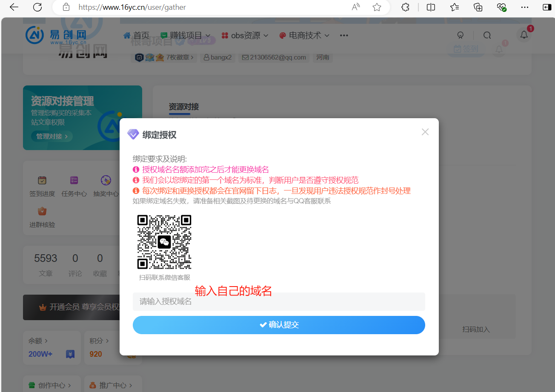Submit with the 确认提交 button
555x392 pixels.
point(279,325)
